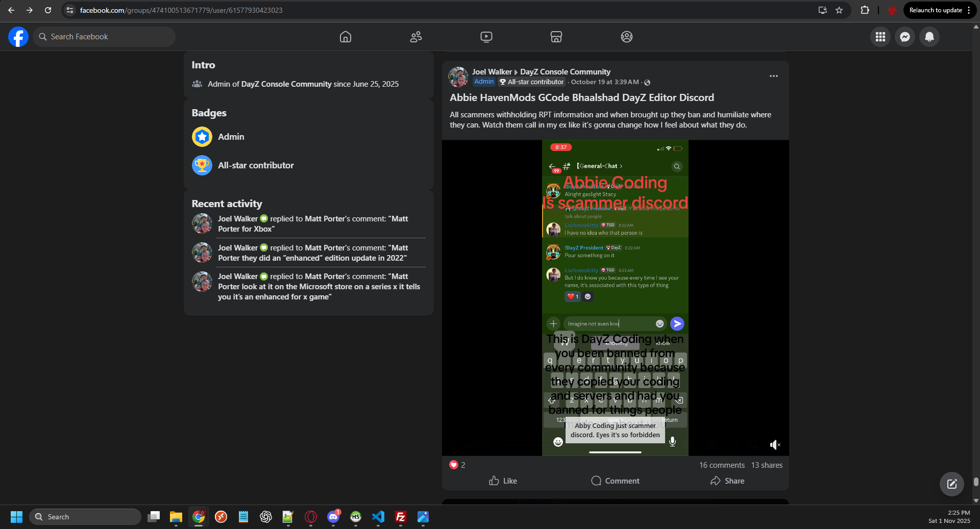The height and width of the screenshot is (529, 980).
Task: Click the All-star contributor tag in post
Action: (x=532, y=82)
